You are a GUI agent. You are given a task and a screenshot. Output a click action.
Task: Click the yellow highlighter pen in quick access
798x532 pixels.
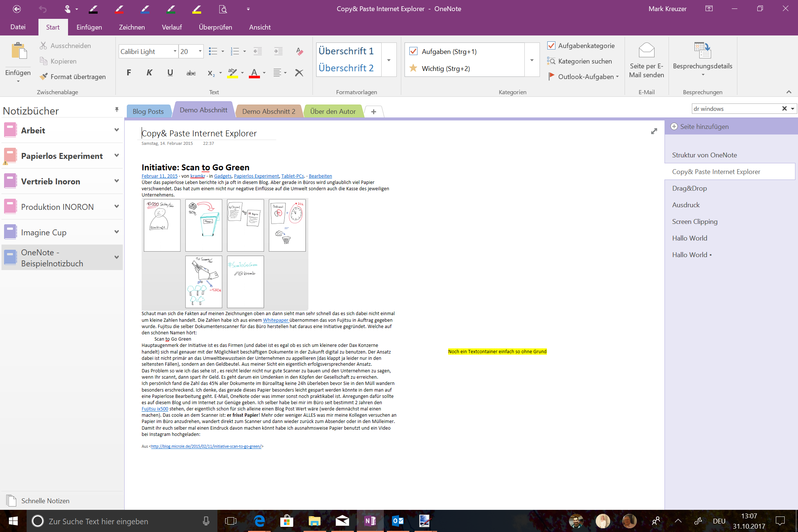click(197, 9)
